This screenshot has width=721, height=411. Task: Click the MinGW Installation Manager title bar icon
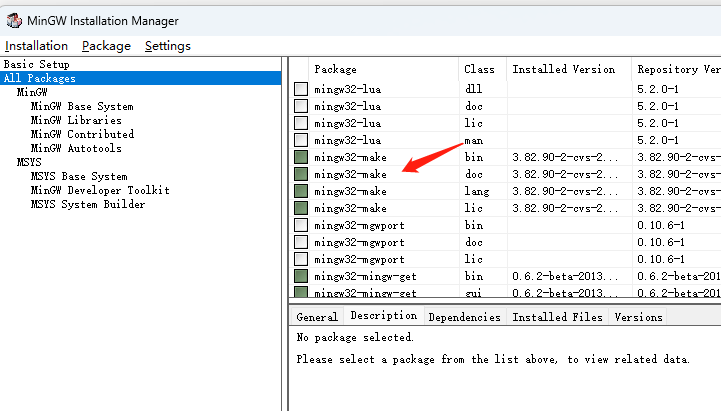pyautogui.click(x=14, y=21)
